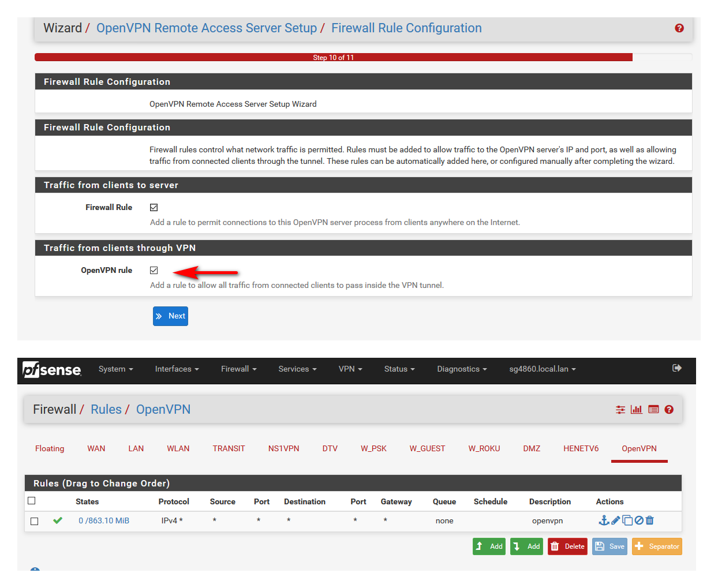Switch to the W_GUEST tab
This screenshot has width=718, height=588.
pos(428,449)
